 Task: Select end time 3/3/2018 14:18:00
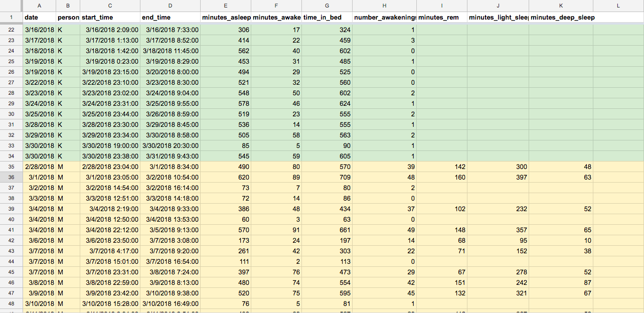point(170,198)
